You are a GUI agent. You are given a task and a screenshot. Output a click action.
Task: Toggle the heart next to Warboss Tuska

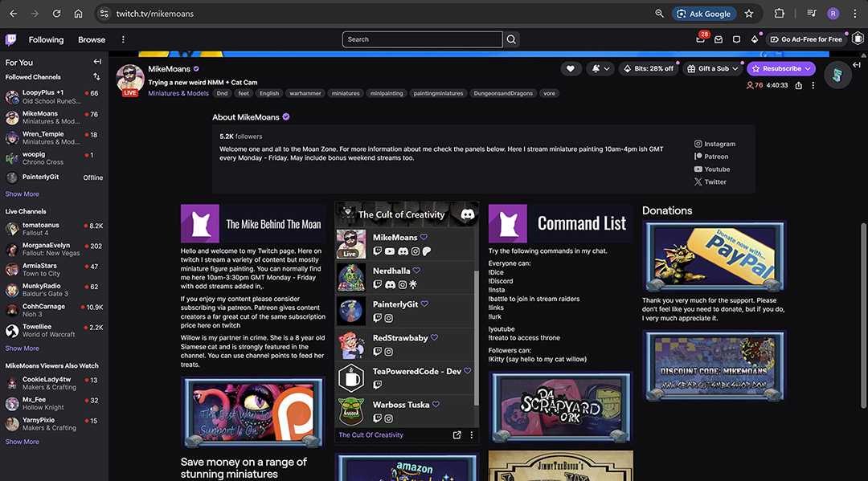436,405
